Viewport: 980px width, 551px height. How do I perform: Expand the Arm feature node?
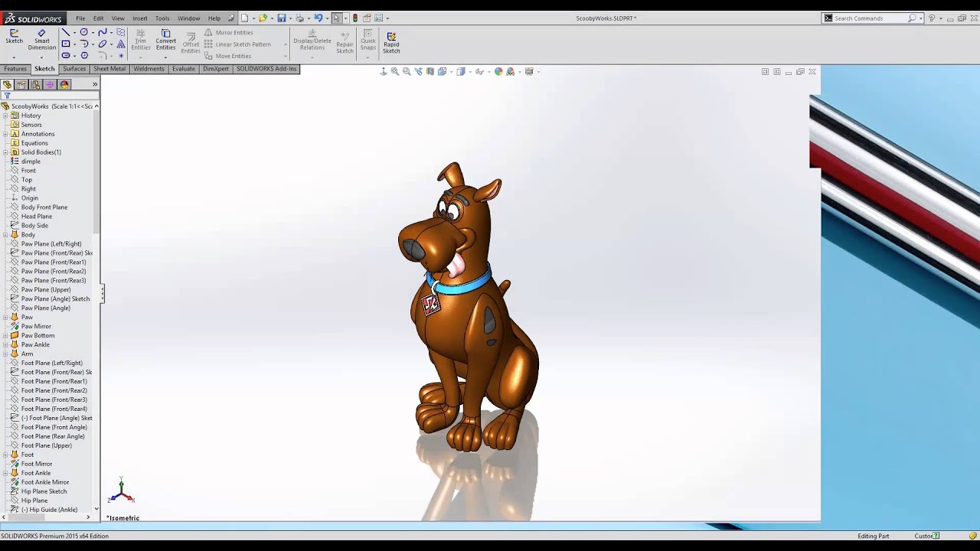(x=5, y=354)
